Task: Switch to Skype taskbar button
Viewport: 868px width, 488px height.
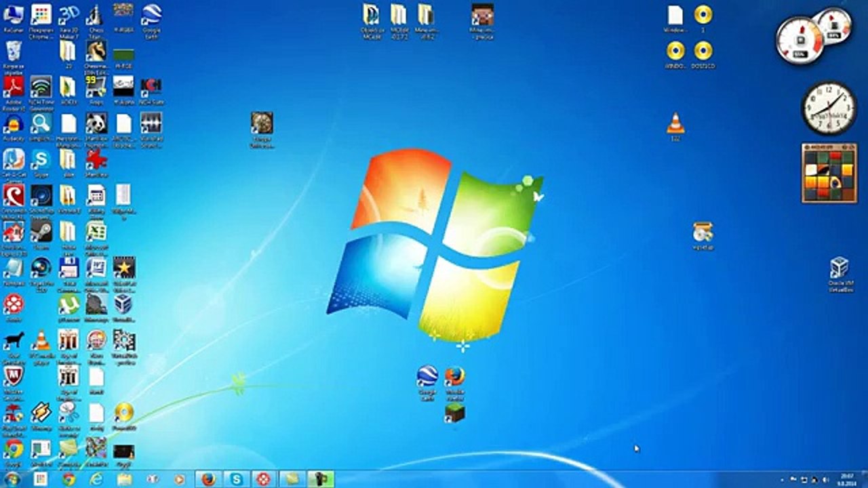Action: (x=236, y=479)
